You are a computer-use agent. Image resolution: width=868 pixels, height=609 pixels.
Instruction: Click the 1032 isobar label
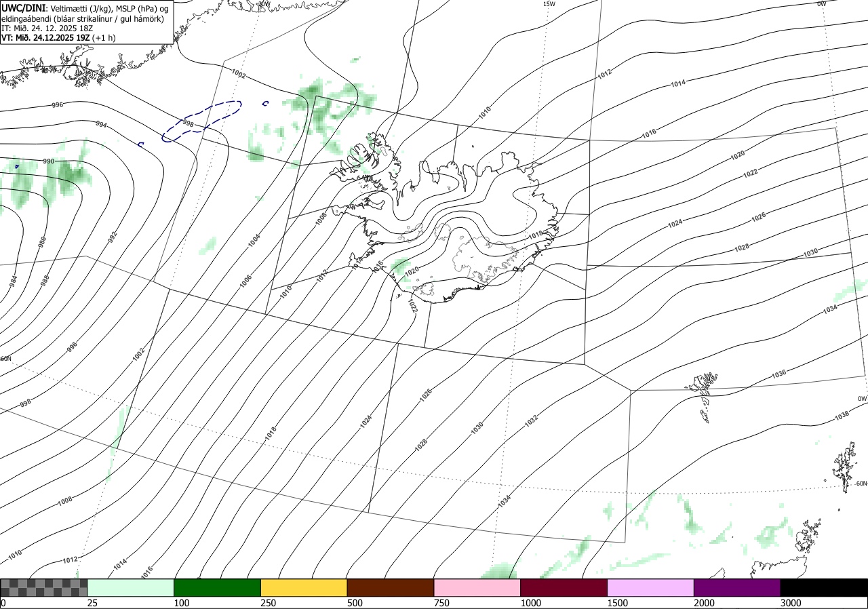click(x=531, y=420)
